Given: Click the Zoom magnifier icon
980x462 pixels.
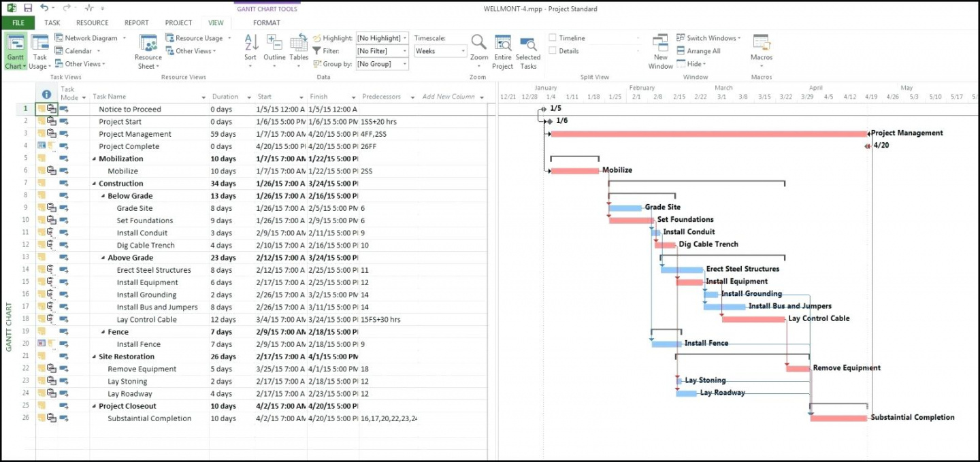Looking at the screenshot, I should tap(479, 44).
